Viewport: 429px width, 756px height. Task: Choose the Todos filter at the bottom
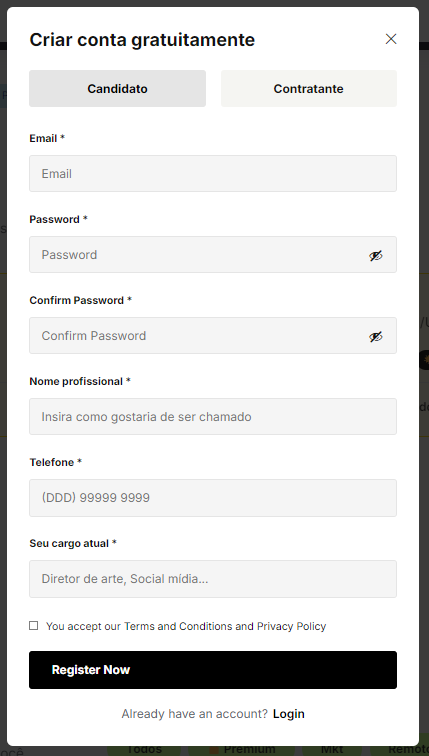[144, 751]
